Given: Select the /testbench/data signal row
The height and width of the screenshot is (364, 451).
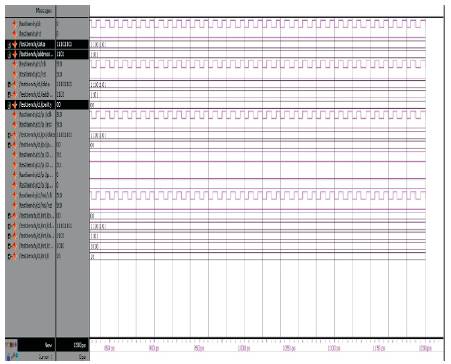Looking at the screenshot, I should (x=47, y=44).
